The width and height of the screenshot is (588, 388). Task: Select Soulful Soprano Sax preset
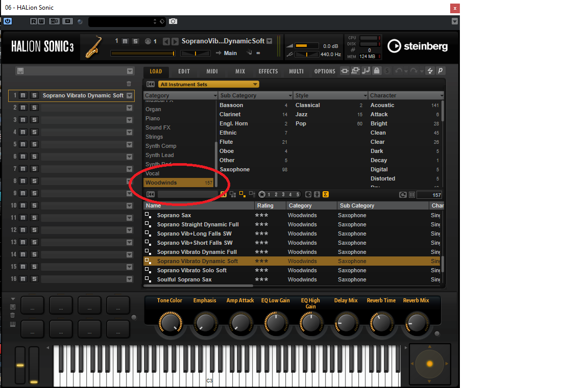point(292,279)
